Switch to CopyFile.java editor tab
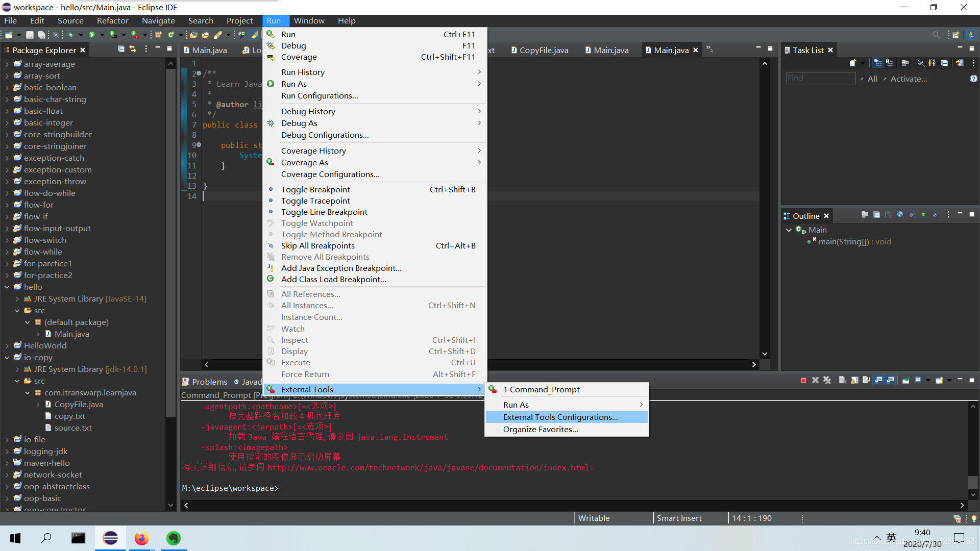 pyautogui.click(x=543, y=50)
